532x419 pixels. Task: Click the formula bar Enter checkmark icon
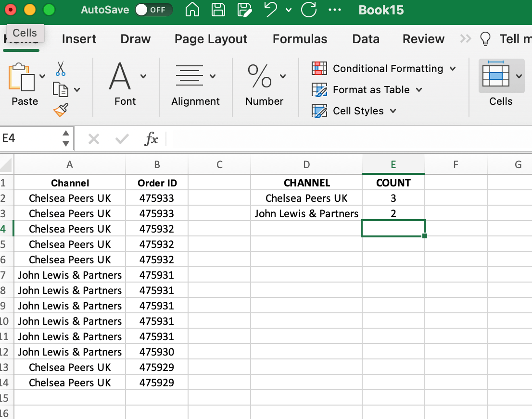[122, 139]
